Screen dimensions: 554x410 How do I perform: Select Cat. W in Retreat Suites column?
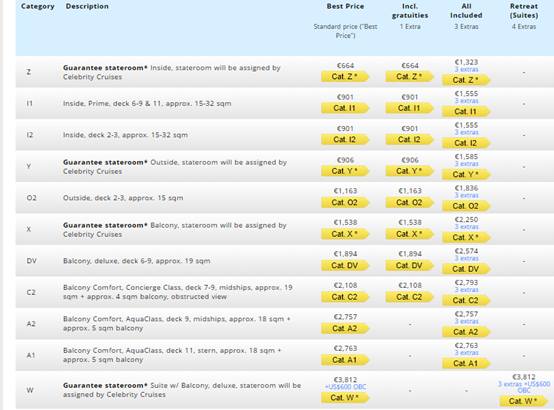(x=523, y=401)
